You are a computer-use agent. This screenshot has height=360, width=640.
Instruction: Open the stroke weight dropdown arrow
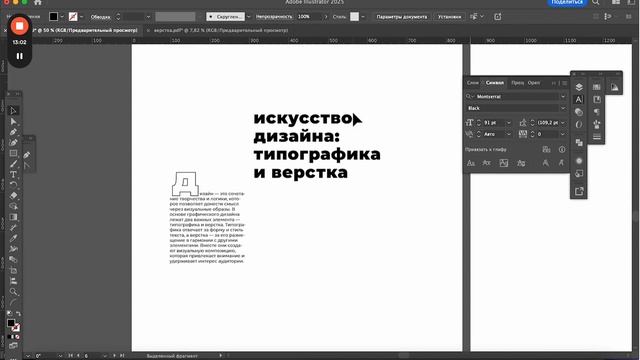click(148, 17)
